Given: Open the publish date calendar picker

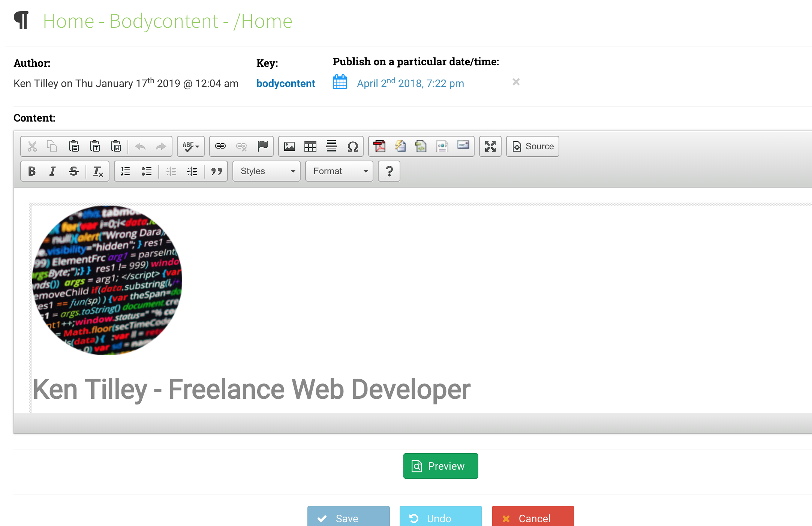Looking at the screenshot, I should click(340, 82).
